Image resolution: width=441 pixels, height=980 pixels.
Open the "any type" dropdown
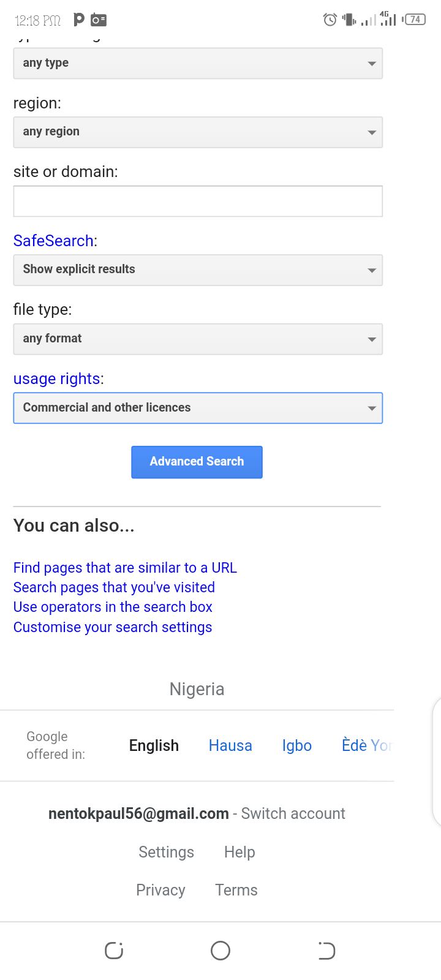(198, 63)
